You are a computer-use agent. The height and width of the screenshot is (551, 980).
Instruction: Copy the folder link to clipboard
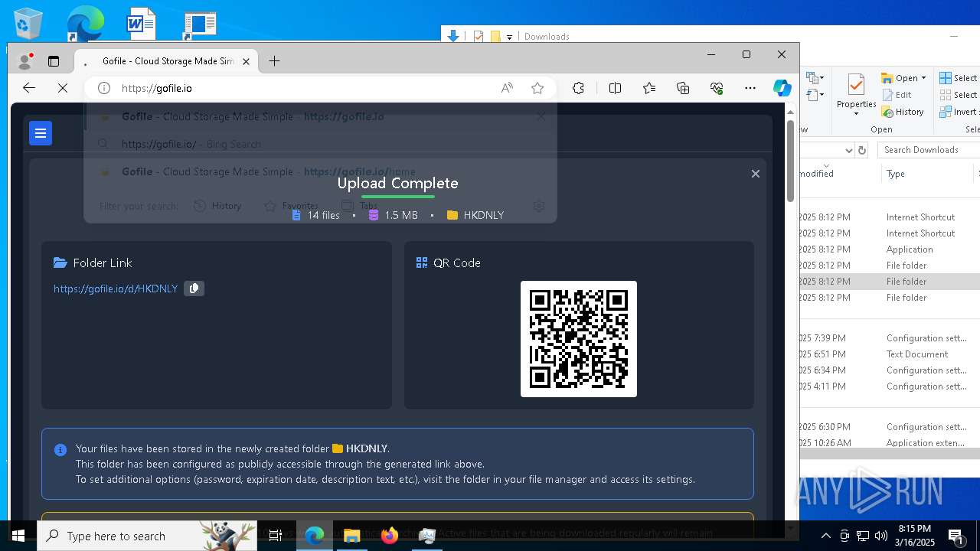[194, 289]
